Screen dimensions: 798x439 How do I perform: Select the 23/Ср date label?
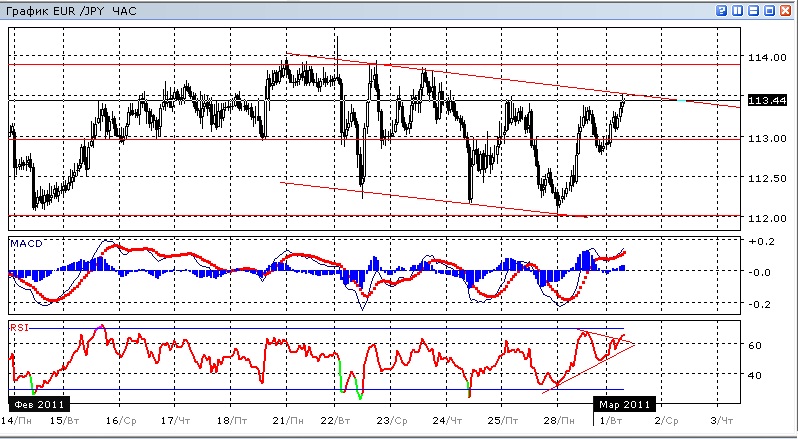click(x=393, y=421)
